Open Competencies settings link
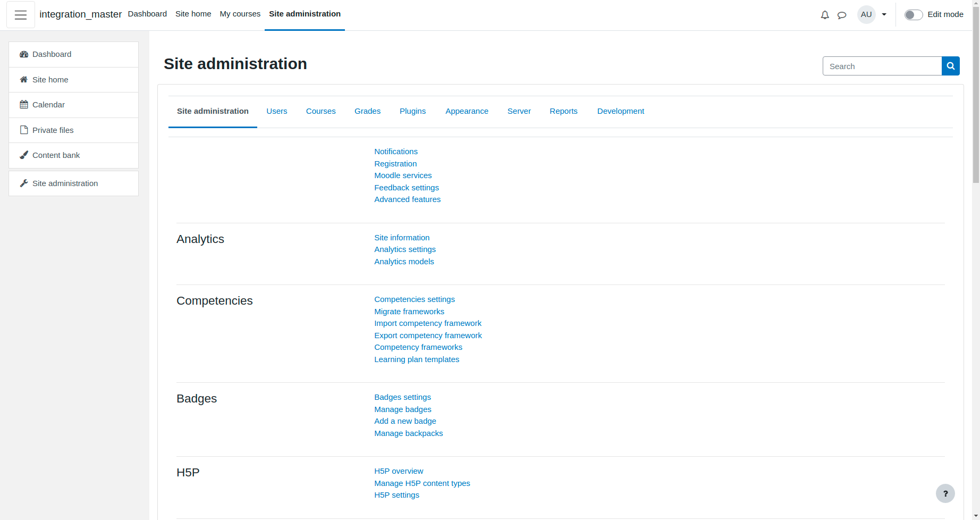This screenshot has height=520, width=980. pos(415,299)
